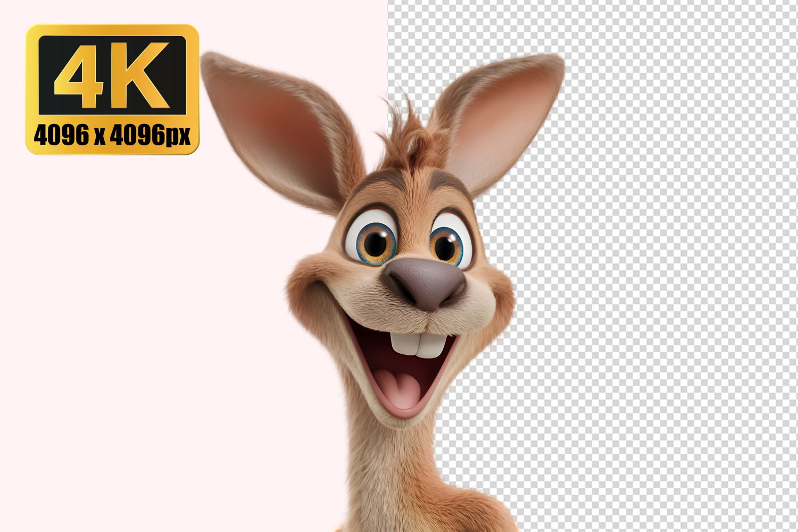Click the large "4K" golden letters
The width and height of the screenshot is (798, 532).
112,74
